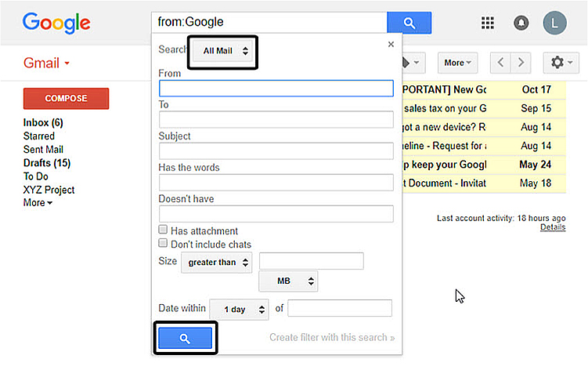Open the email dated Oct 17
The width and height of the screenshot is (588, 370).
click(x=484, y=90)
